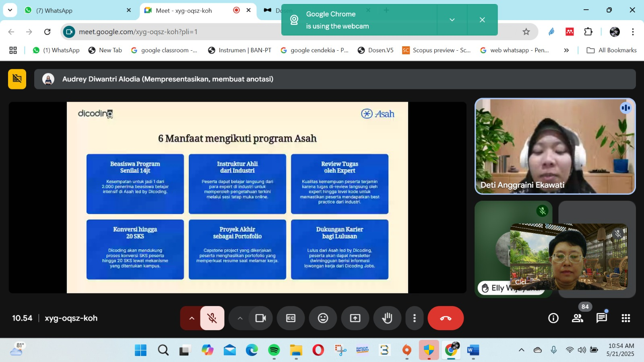
Task: Show the participants list (84)
Action: tap(578, 318)
